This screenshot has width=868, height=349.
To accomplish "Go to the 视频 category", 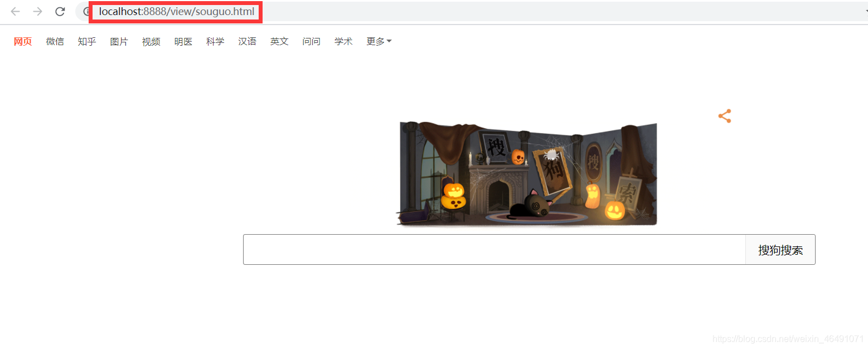I will click(x=151, y=41).
